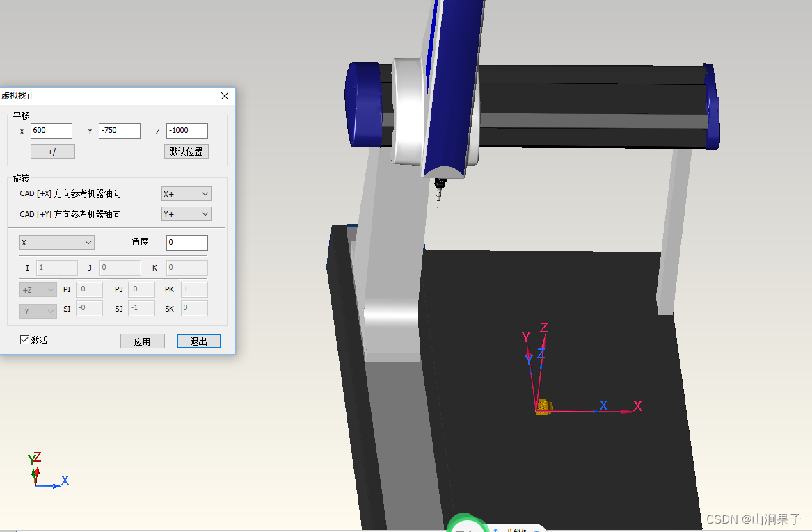
Task: Click the J vector field
Action: [120, 268]
